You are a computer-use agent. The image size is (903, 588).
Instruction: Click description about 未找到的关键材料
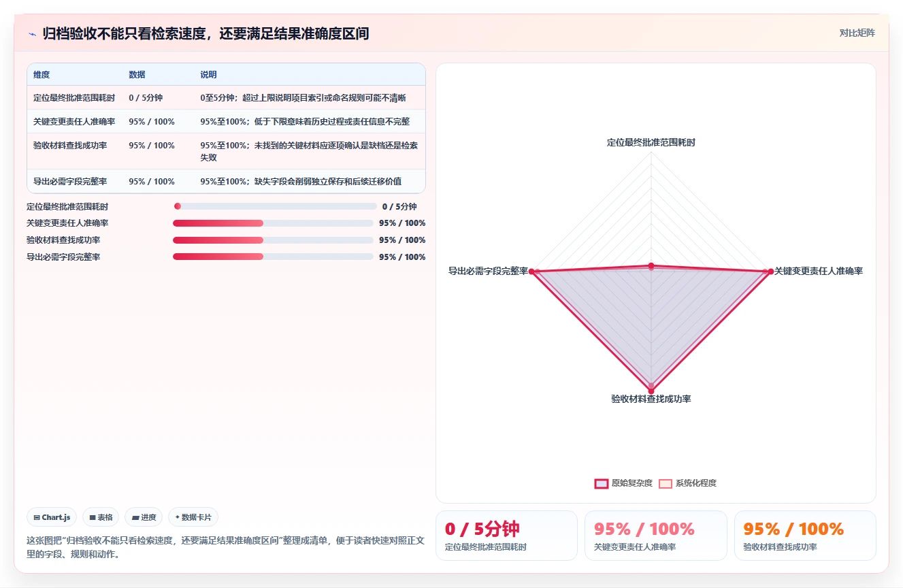point(309,151)
